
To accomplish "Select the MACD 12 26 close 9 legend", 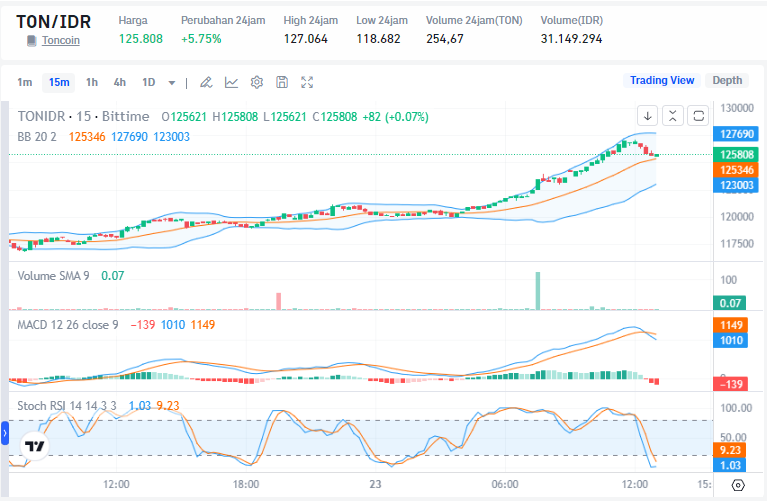I will click(68, 325).
